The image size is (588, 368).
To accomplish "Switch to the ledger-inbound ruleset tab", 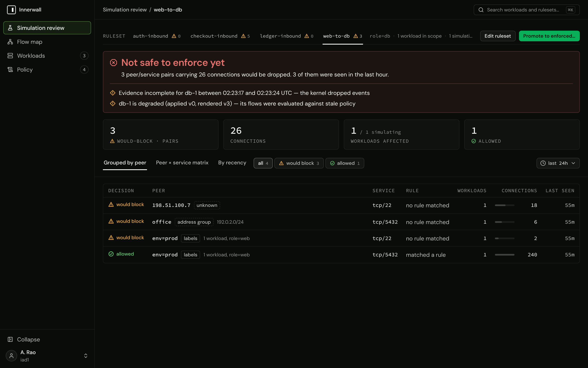I will click(x=287, y=36).
